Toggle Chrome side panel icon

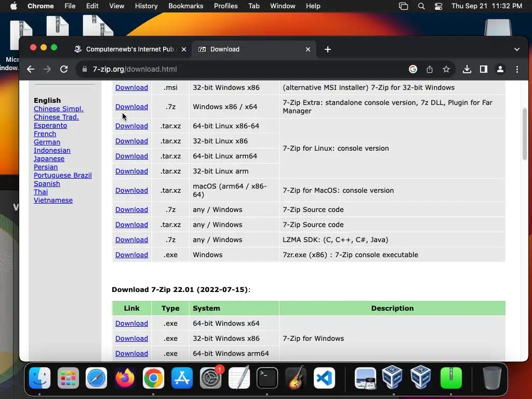pos(484,69)
